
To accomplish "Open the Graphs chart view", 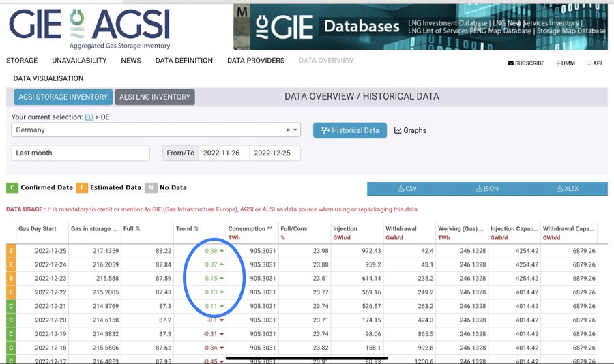I will point(410,130).
